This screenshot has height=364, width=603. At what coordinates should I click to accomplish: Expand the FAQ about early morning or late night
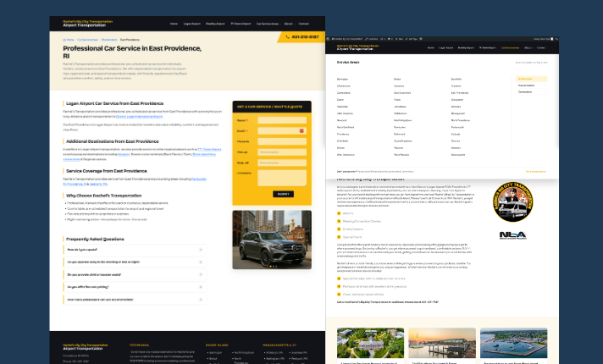coord(135,262)
